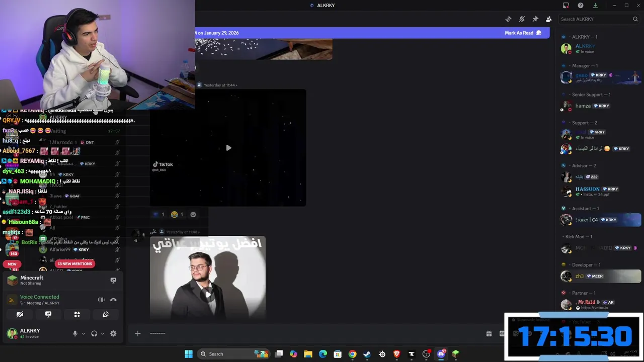Open Microsoft Edge from taskbar
Screen dimensions: 644x362
point(323,354)
